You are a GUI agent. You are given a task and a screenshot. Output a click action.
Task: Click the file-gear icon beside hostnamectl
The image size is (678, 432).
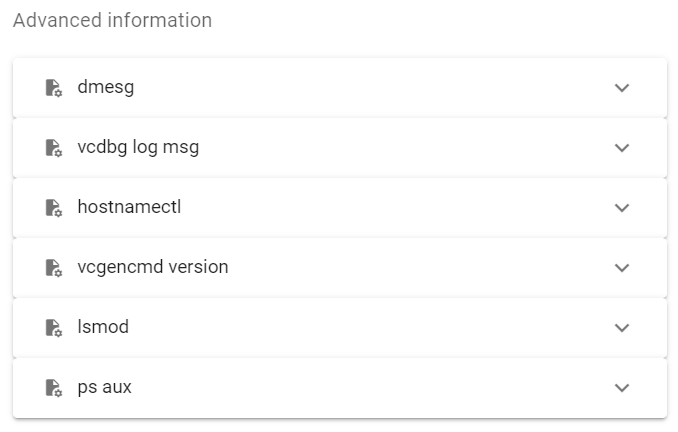[54, 208]
